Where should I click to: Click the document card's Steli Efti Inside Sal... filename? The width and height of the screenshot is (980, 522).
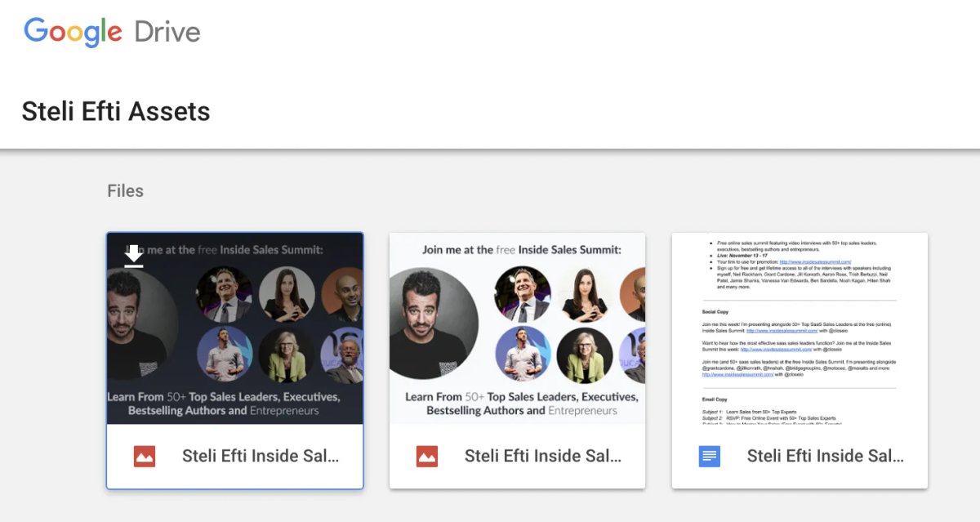coord(826,456)
